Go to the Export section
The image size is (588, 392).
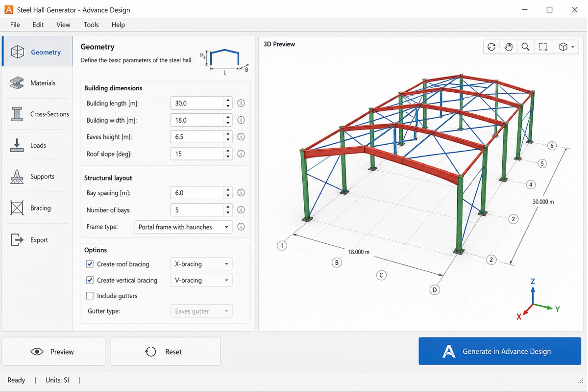pos(37,240)
